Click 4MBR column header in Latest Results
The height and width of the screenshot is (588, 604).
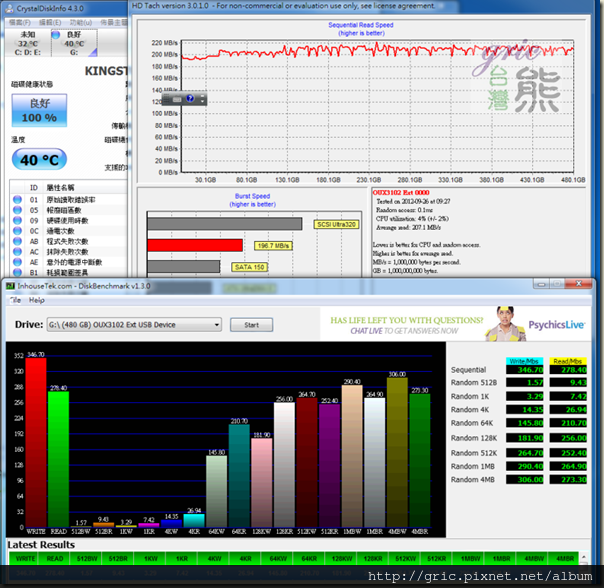coord(565,558)
